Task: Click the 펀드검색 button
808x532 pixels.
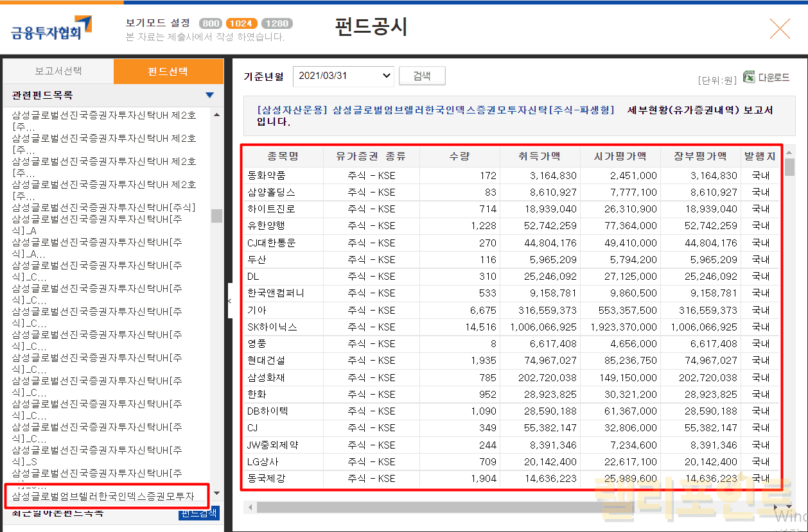Action: pyautogui.click(x=199, y=513)
